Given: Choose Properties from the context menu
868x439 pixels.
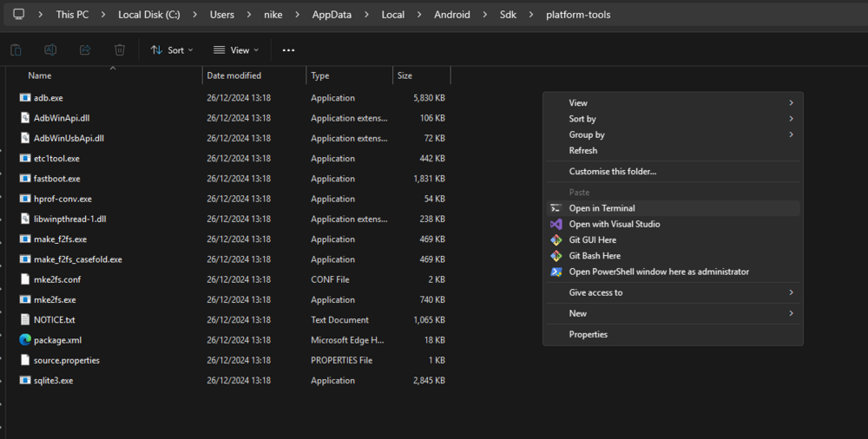Looking at the screenshot, I should tap(588, 334).
